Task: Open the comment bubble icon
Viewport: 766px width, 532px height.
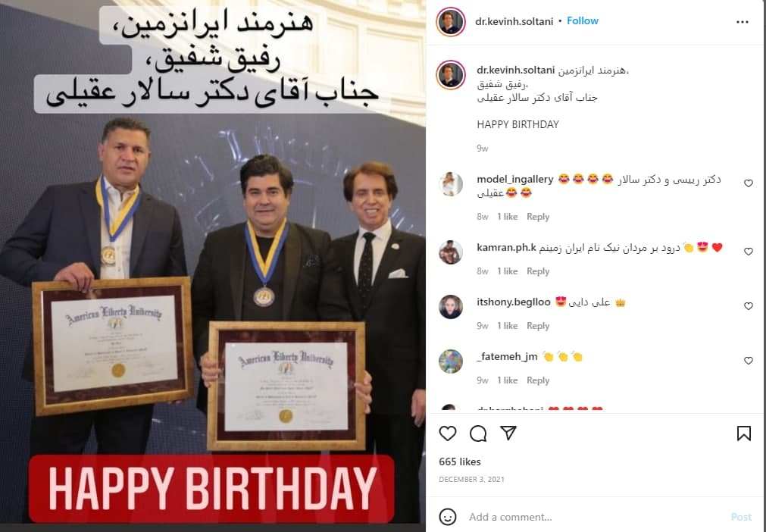Action: [x=478, y=433]
